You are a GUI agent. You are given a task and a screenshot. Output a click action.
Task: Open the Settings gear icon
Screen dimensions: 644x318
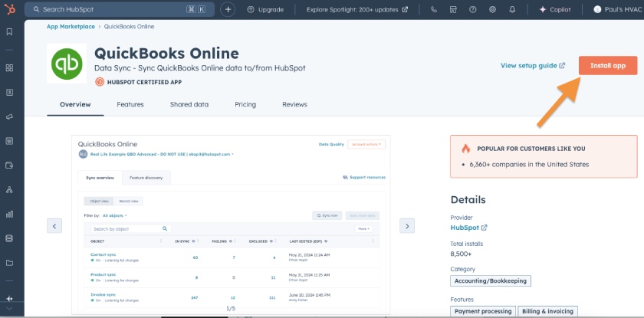(x=492, y=9)
